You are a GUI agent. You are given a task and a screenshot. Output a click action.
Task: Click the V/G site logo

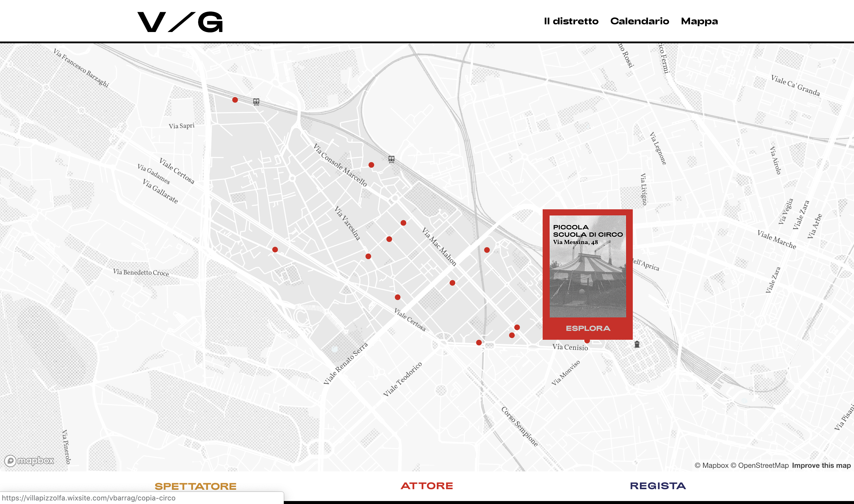pos(180,22)
